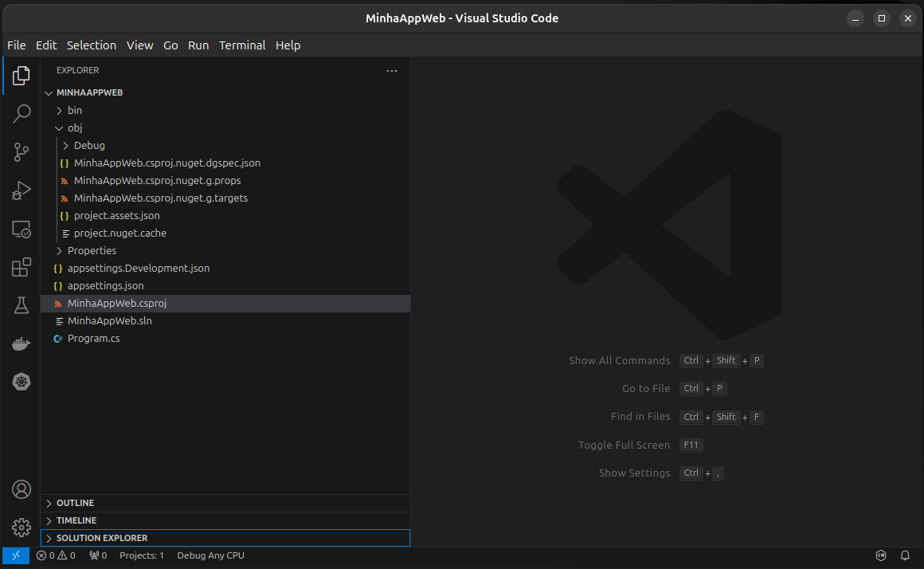Expand the Properties folder
The width and height of the screenshot is (924, 569).
(x=225, y=250)
